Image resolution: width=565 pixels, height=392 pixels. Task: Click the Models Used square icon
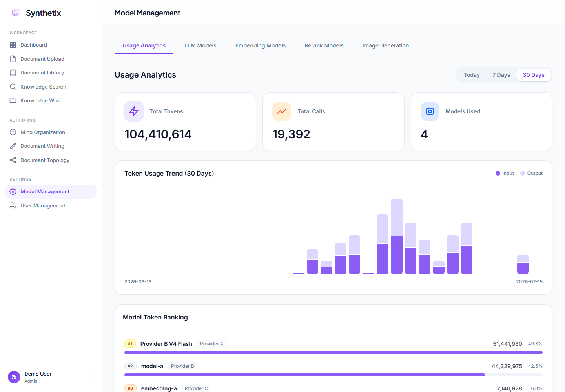430,111
